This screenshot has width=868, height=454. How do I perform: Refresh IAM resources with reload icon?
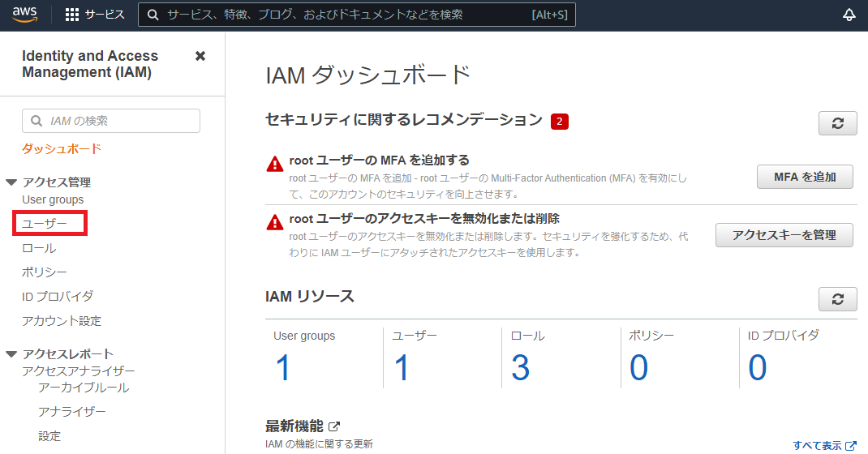pyautogui.click(x=838, y=299)
